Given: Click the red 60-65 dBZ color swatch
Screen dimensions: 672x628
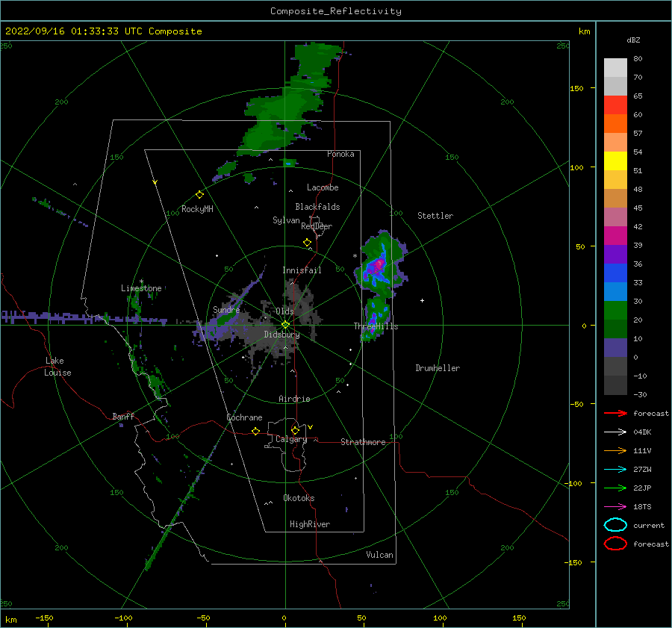Looking at the screenshot, I should (615, 105).
